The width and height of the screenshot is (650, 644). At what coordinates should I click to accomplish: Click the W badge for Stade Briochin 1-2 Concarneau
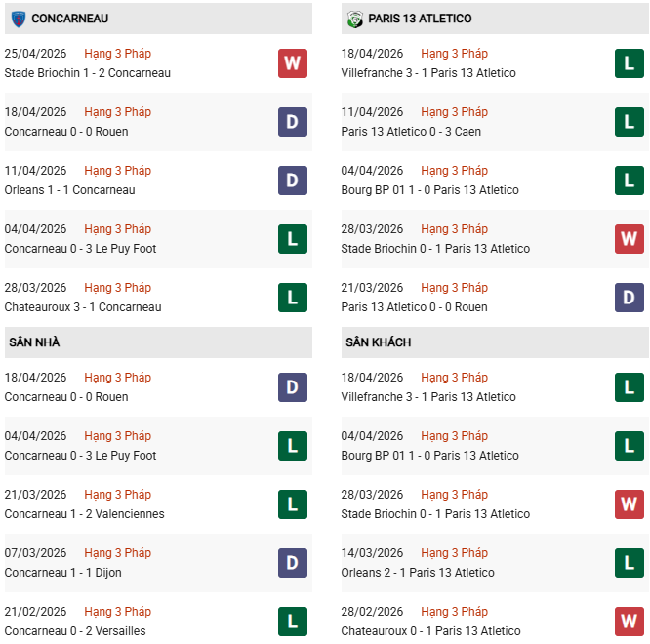[292, 63]
